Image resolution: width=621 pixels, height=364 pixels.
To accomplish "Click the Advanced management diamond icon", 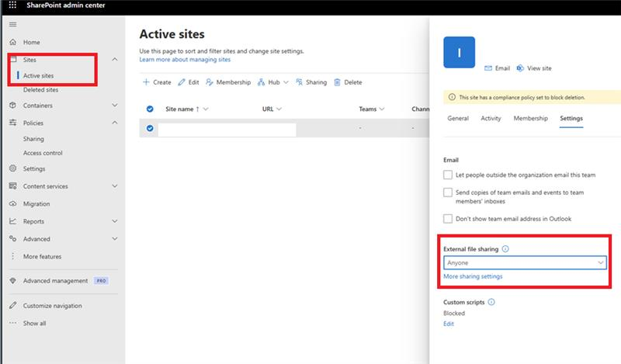I will [x=12, y=280].
